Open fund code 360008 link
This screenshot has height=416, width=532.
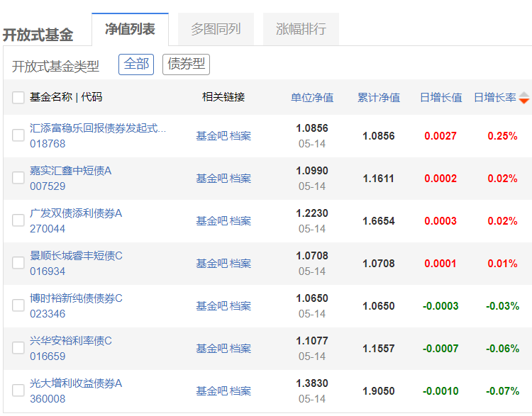point(48,399)
